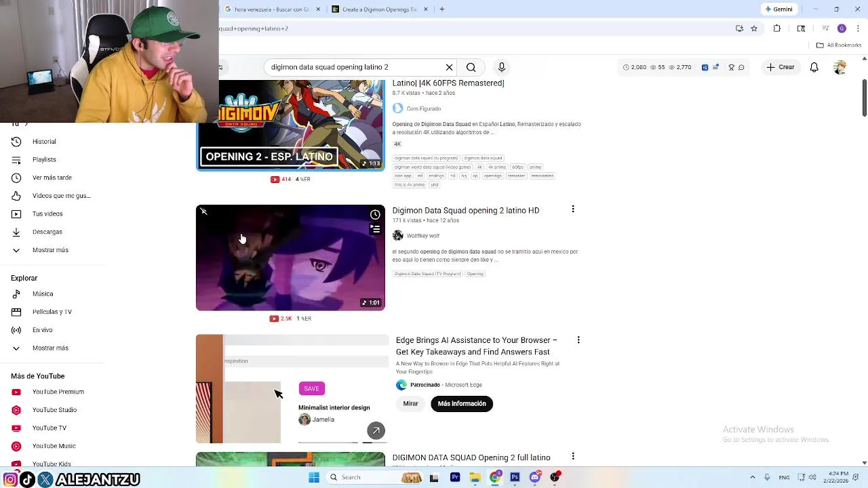Close the hora venezuela tab
The height and width of the screenshot is (488, 868).
pyautogui.click(x=319, y=9)
